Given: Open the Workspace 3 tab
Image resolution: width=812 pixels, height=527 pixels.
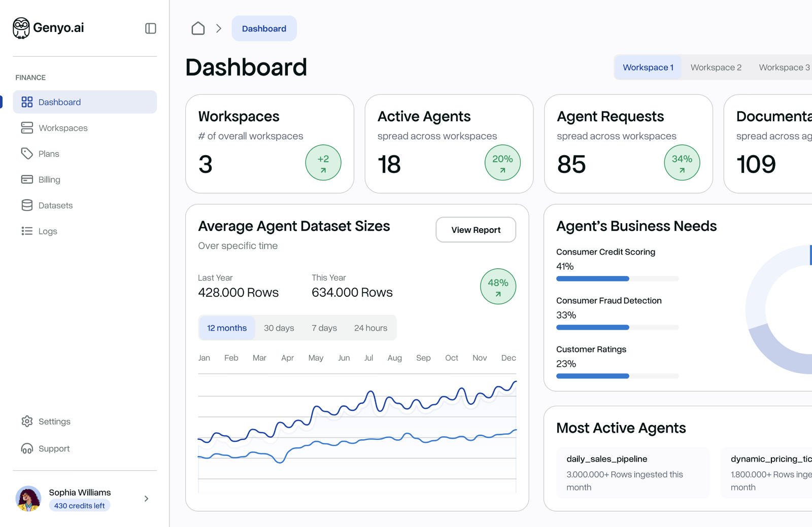Looking at the screenshot, I should click(784, 67).
